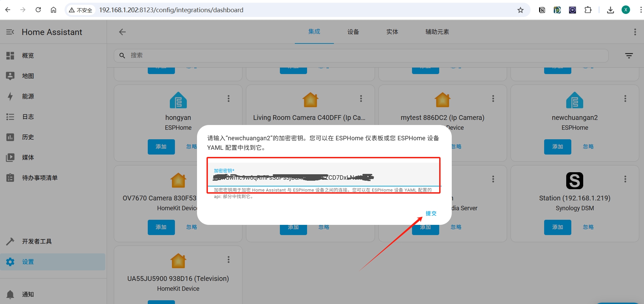The width and height of the screenshot is (644, 304).
Task: Switch to the 集成 tab
Action: pos(314,32)
